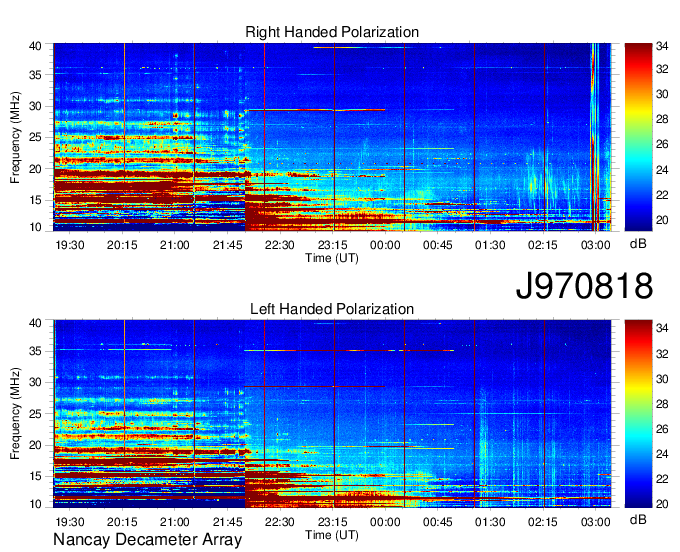Image resolution: width=680 pixels, height=552 pixels.
Task: Click the 21:45 time tick of the Right Handed plot
Action: click(x=227, y=245)
